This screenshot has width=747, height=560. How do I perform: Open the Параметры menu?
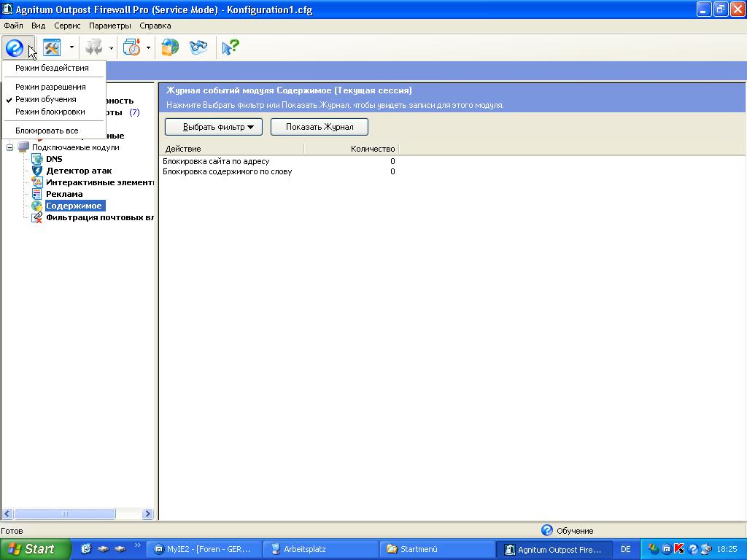pyautogui.click(x=109, y=26)
